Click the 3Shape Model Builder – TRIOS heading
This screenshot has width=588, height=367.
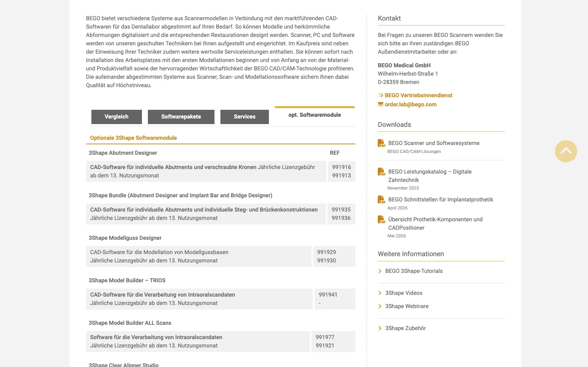click(127, 280)
